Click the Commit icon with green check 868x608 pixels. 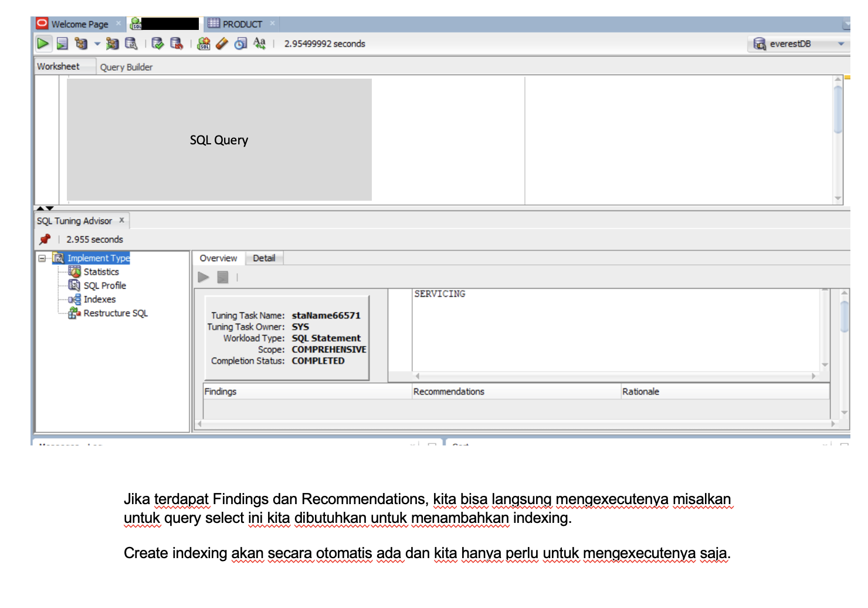tap(158, 43)
